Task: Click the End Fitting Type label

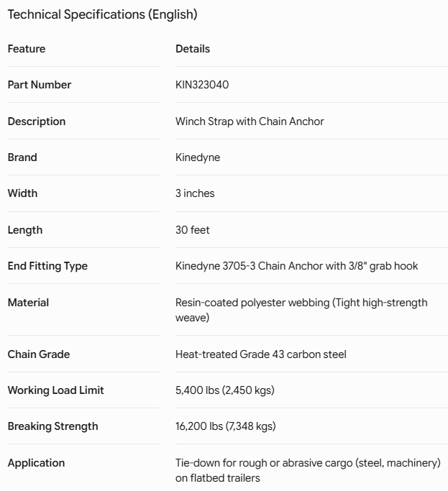Action: point(47,266)
